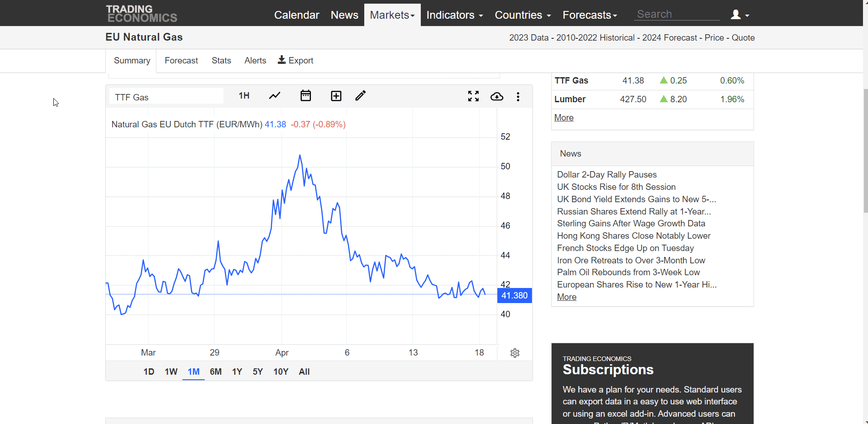868x424 pixels.
Task: Switch chart range to 6M
Action: [216, 372]
